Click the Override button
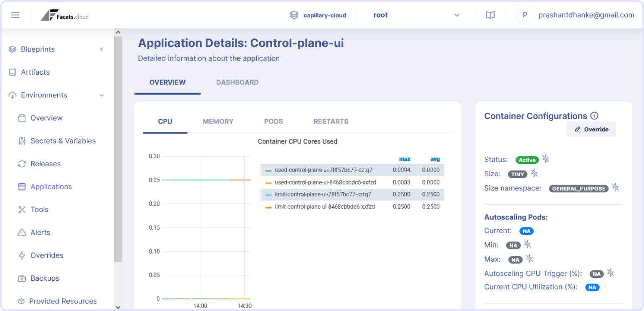The width and height of the screenshot is (644, 311). point(591,129)
